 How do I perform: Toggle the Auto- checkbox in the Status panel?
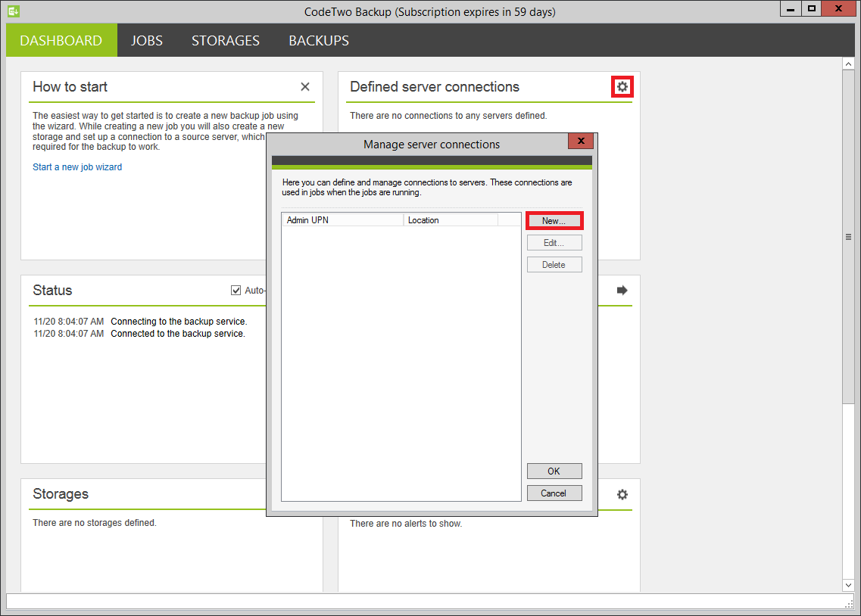click(236, 291)
